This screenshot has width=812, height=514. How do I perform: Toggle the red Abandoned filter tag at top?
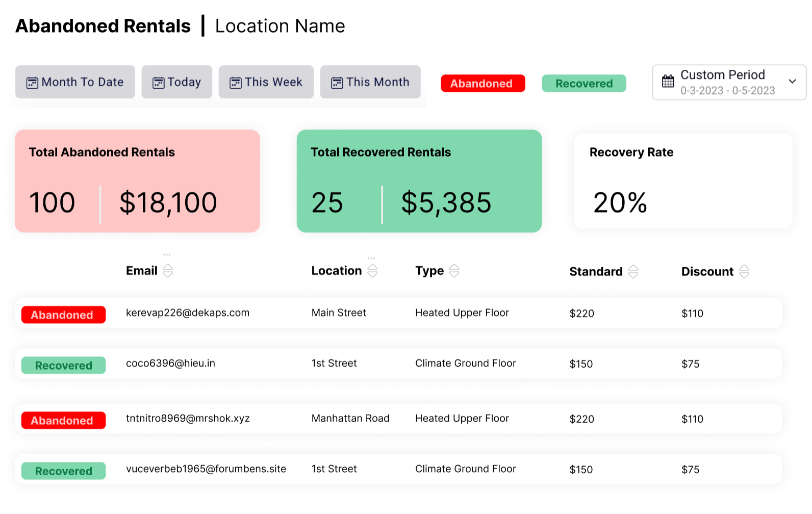(483, 83)
